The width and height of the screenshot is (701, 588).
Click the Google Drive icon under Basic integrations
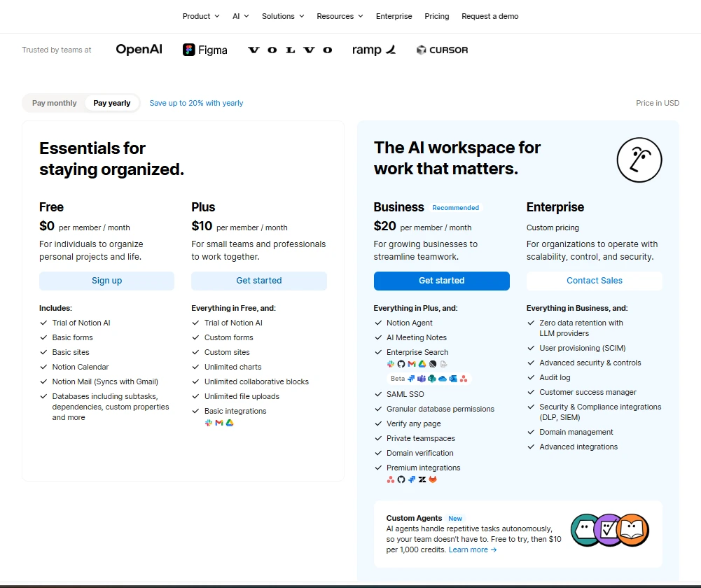point(229,423)
